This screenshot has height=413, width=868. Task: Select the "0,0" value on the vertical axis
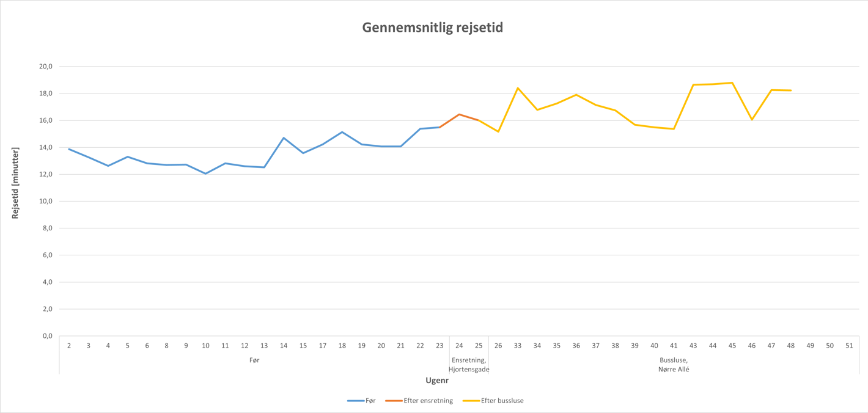(47, 336)
